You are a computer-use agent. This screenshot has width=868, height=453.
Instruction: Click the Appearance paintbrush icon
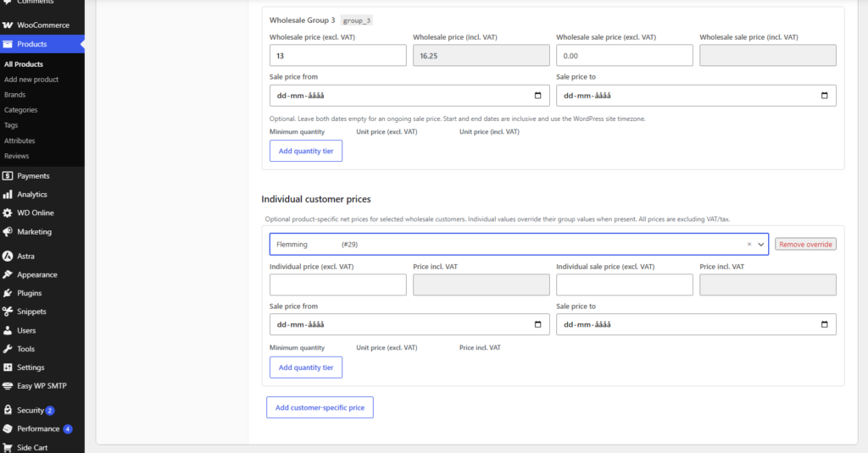(8, 274)
